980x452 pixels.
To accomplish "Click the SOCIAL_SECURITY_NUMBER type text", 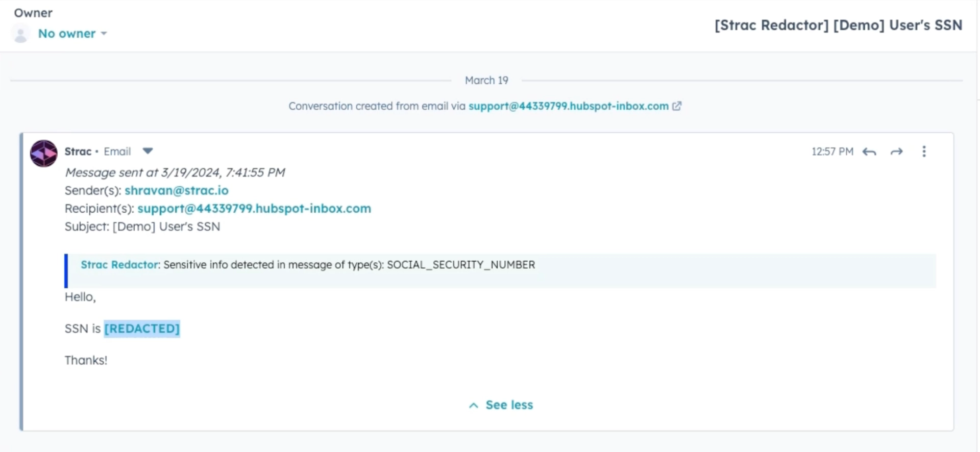I will pyautogui.click(x=461, y=265).
